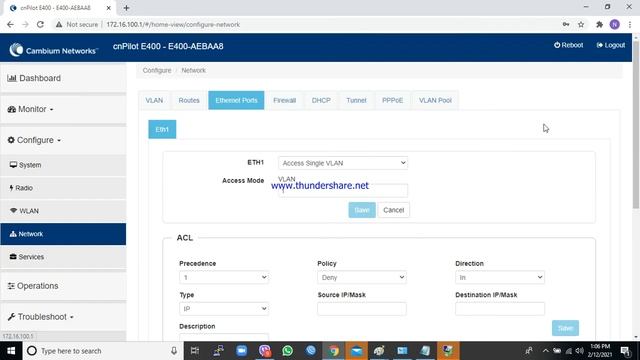This screenshot has width=640, height=360.
Task: Open the volume control in system tray
Action: click(579, 351)
